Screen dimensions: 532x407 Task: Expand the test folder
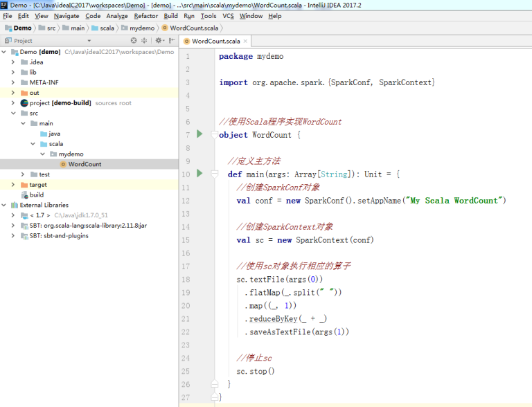[x=23, y=174]
